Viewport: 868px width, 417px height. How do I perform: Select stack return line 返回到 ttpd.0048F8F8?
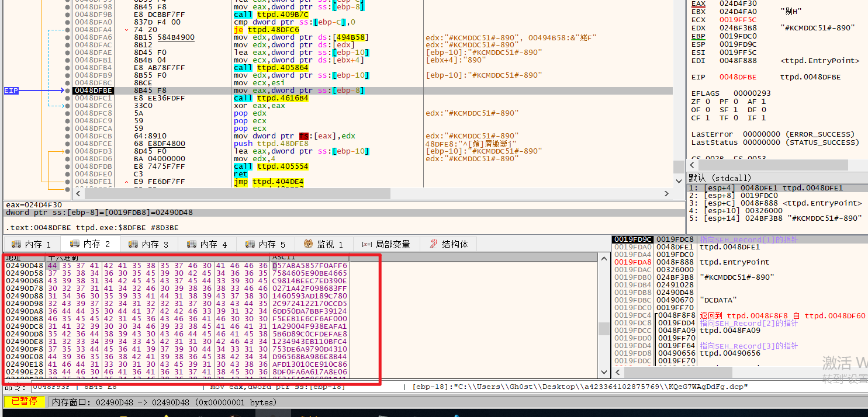click(x=782, y=315)
